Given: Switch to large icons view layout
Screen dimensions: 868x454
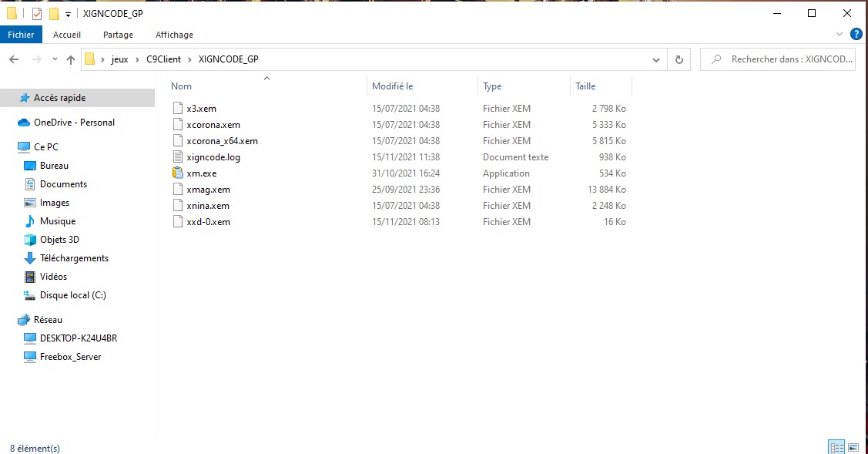Looking at the screenshot, I should tap(853, 447).
